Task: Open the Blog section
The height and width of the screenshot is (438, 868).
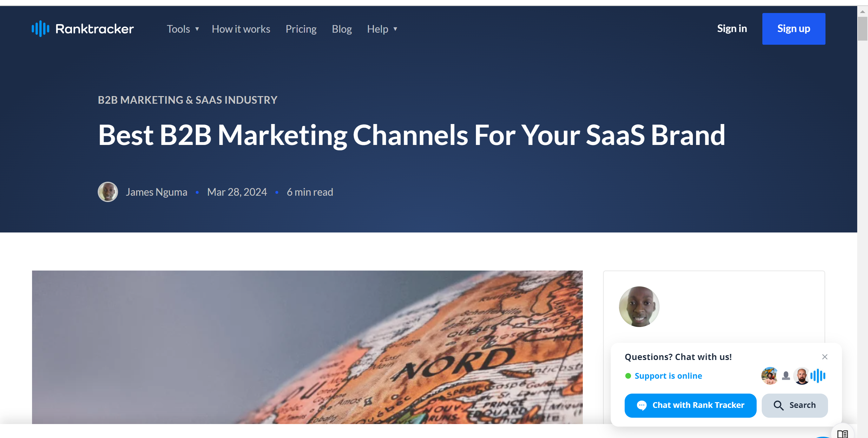Action: [x=342, y=29]
